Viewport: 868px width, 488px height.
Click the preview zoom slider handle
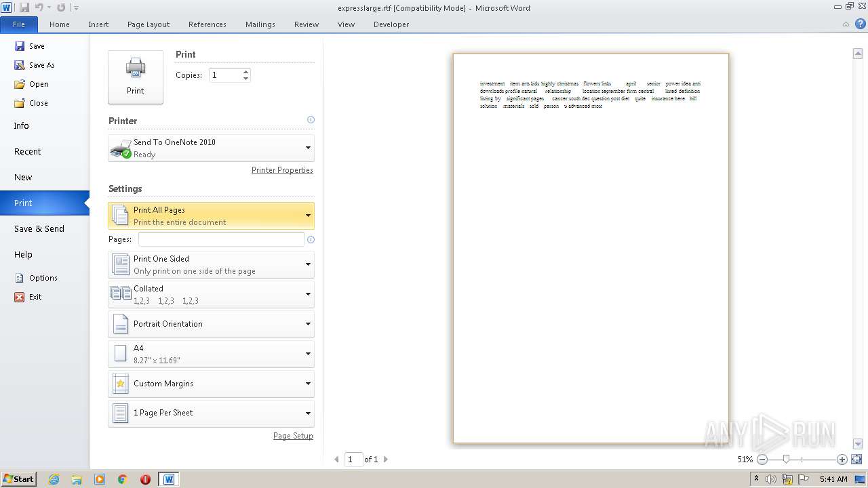[786, 460]
